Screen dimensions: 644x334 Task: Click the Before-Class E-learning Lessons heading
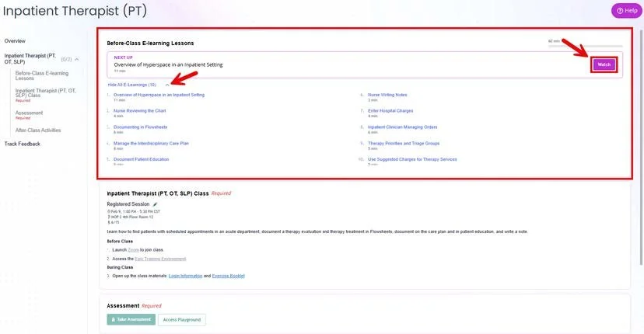(150, 43)
